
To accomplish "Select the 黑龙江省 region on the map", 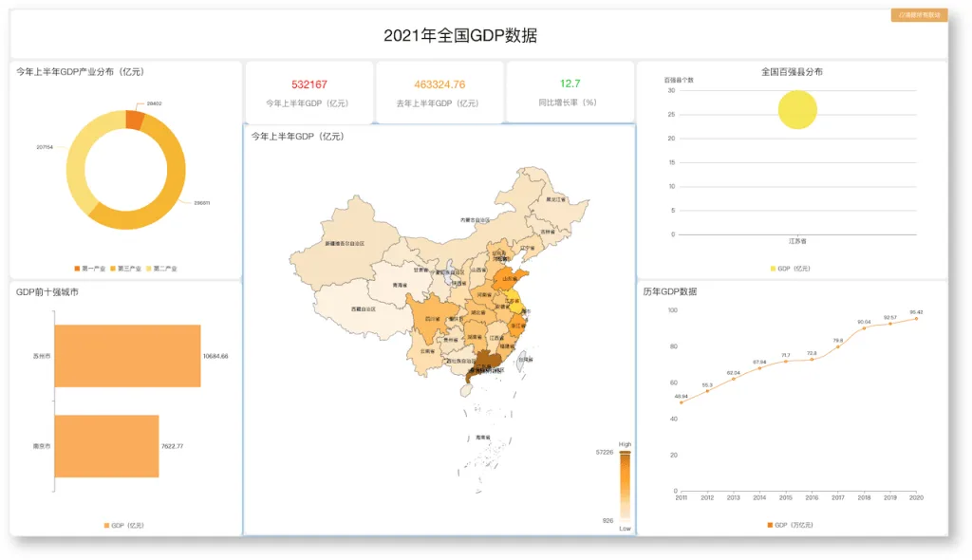I will (x=554, y=199).
